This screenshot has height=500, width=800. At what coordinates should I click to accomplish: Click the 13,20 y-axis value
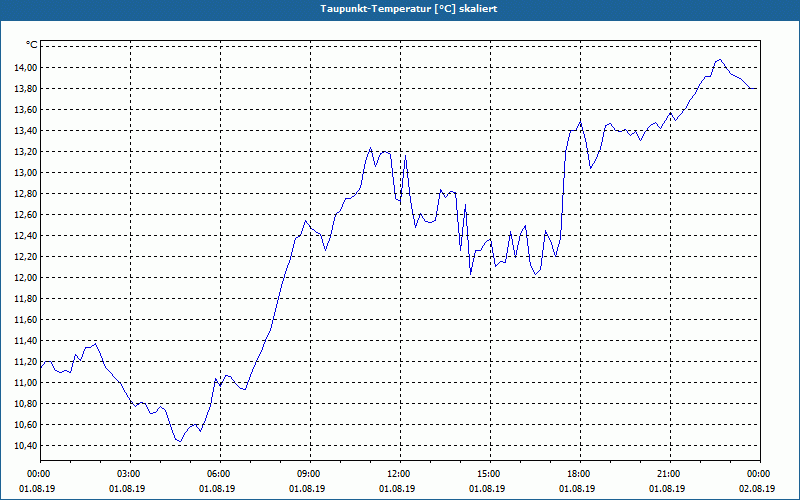coord(27,152)
